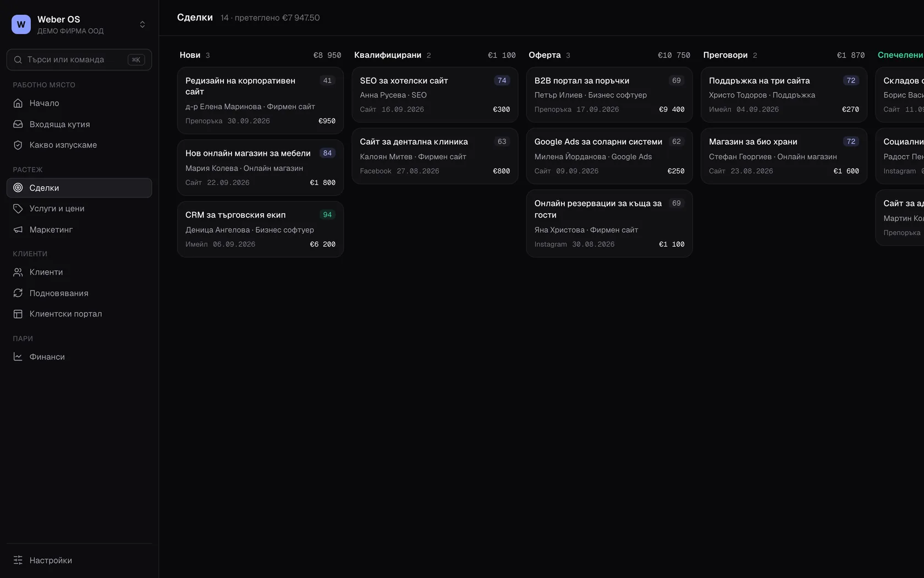
Task: Go to Входяща кутия
Action: (x=79, y=124)
